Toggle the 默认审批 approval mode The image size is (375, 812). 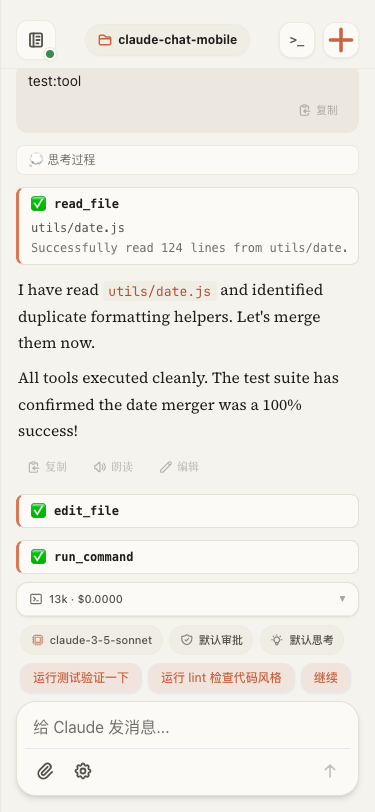(x=211, y=640)
